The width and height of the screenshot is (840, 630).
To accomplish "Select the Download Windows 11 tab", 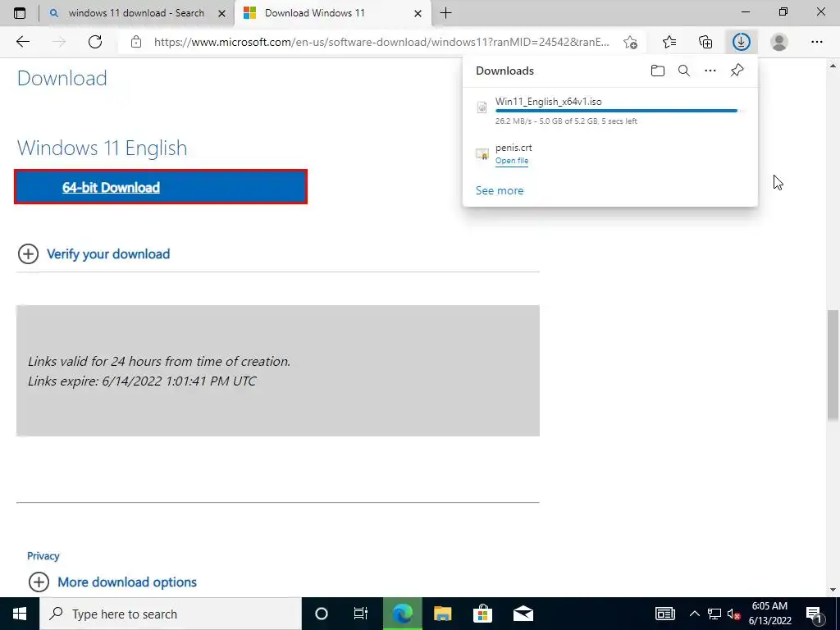I will coord(314,13).
